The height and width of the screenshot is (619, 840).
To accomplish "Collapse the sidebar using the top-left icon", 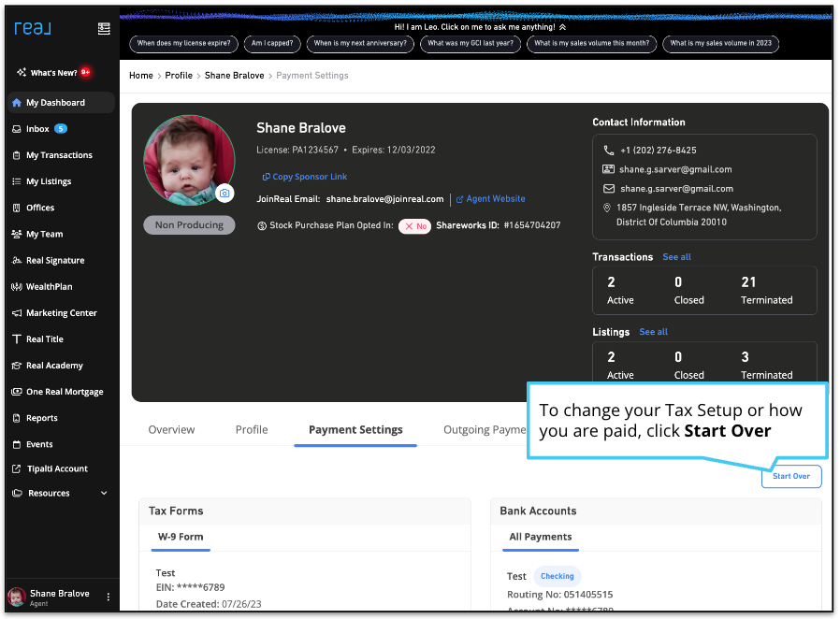I will pos(103,28).
